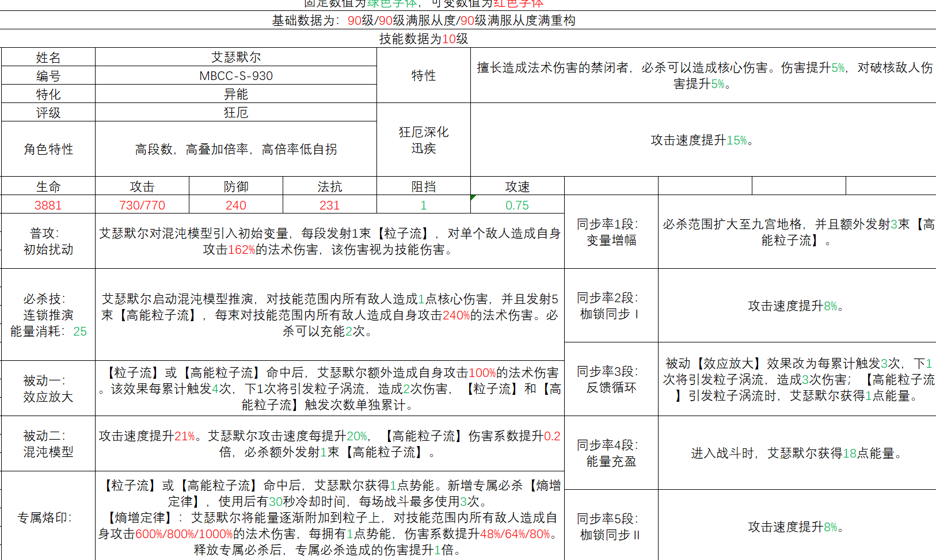Click the 被动二: 混沌模型 cell
The width and height of the screenshot is (936, 560).
48,444
